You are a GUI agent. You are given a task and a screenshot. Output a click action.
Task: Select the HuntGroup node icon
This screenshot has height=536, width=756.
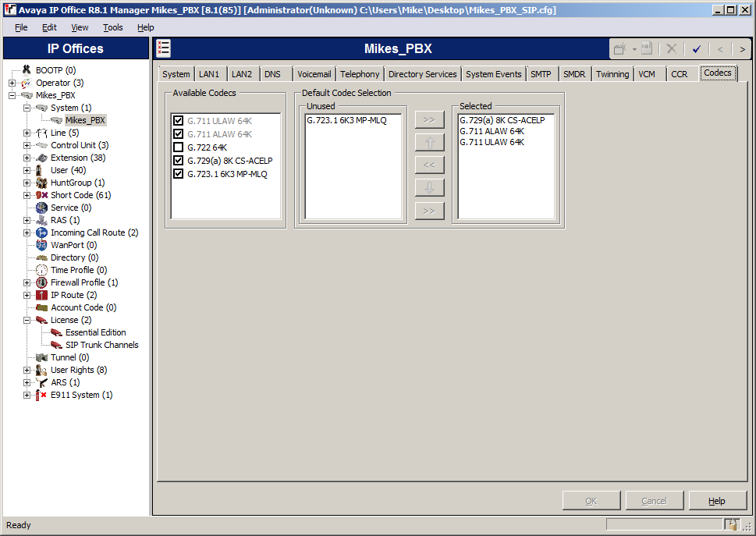[42, 183]
